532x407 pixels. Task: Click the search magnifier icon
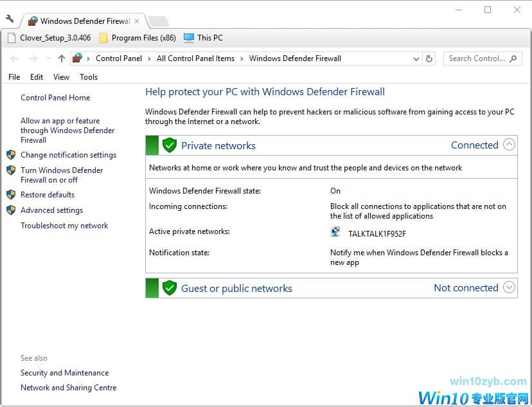[513, 59]
